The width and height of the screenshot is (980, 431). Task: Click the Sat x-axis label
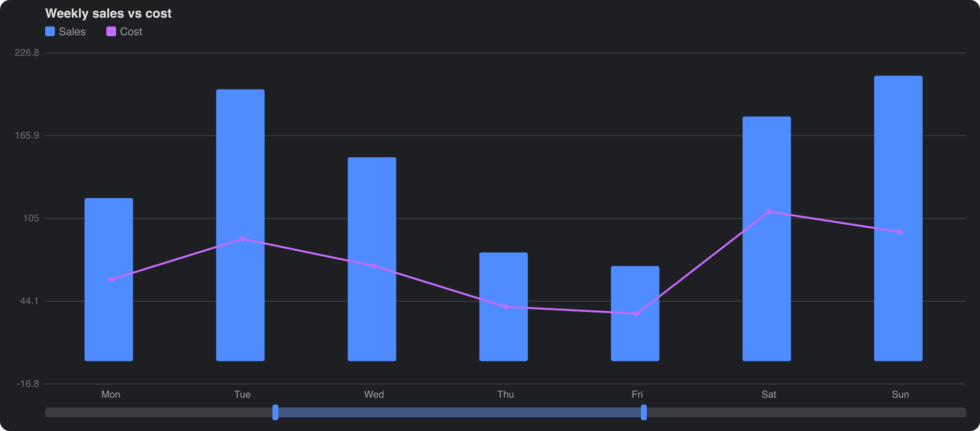pyautogui.click(x=769, y=395)
